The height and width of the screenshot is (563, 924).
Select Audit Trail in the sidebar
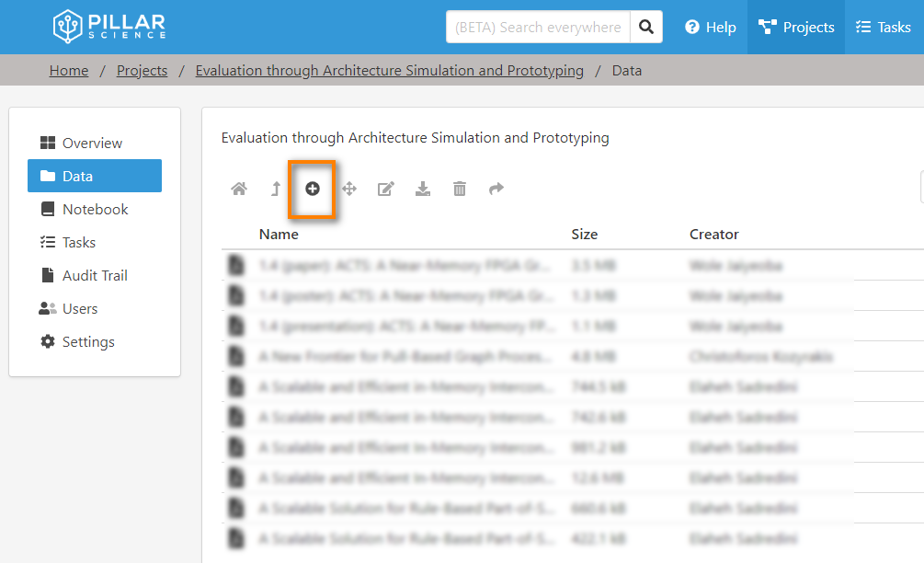point(95,276)
